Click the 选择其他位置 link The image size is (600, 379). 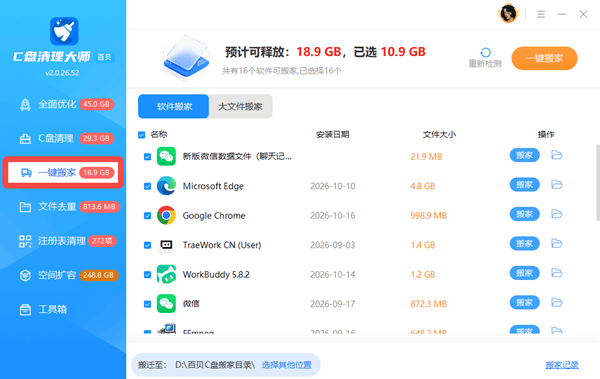[x=287, y=365]
